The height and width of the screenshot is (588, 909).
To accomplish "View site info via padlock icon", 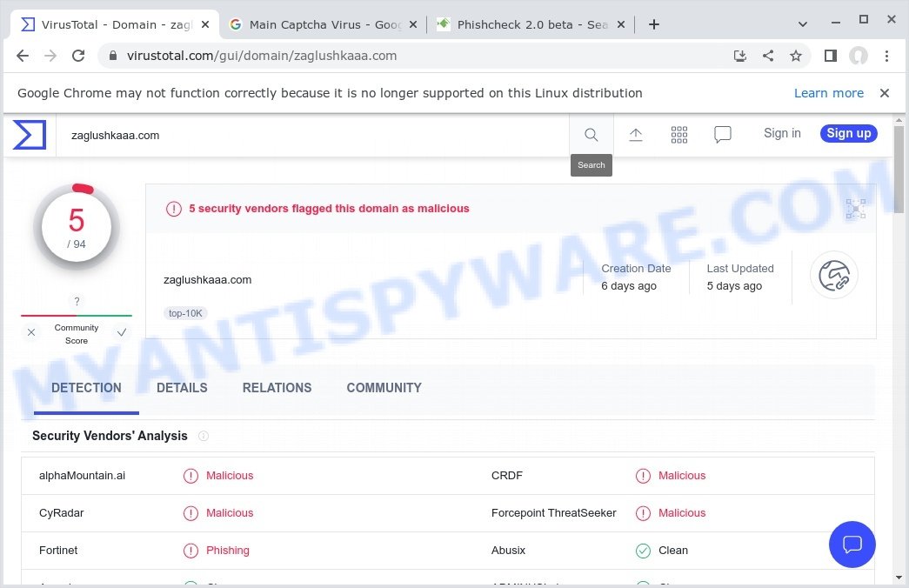I will (x=113, y=56).
